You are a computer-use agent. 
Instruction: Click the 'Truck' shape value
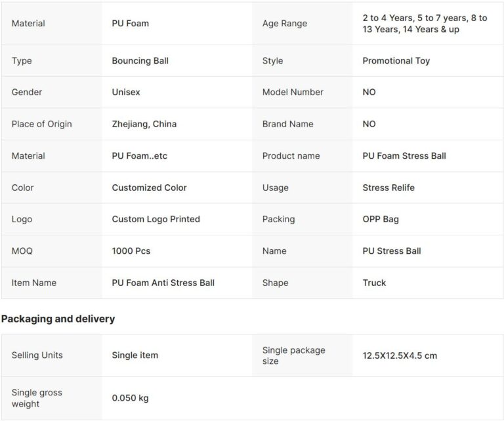click(374, 283)
